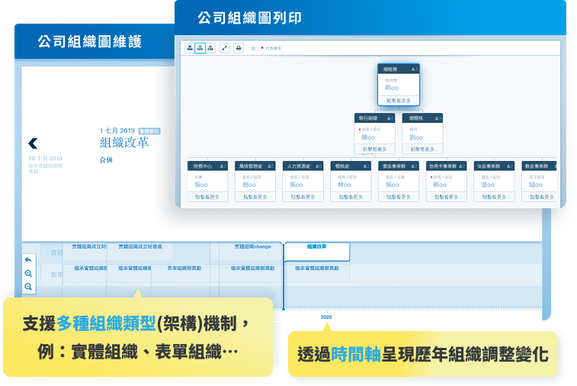Click the headcount icon on the 風險管理處 card
The width and height of the screenshot is (577, 386).
click(x=270, y=166)
